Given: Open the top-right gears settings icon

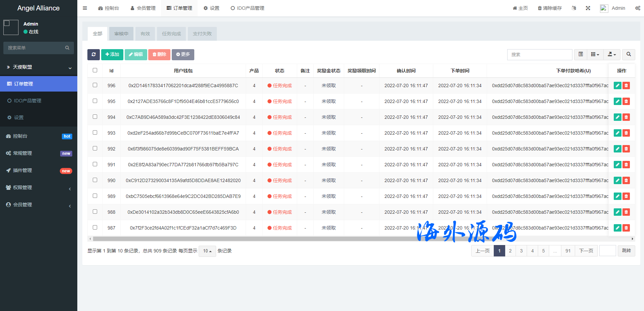Looking at the screenshot, I should (x=638, y=8).
